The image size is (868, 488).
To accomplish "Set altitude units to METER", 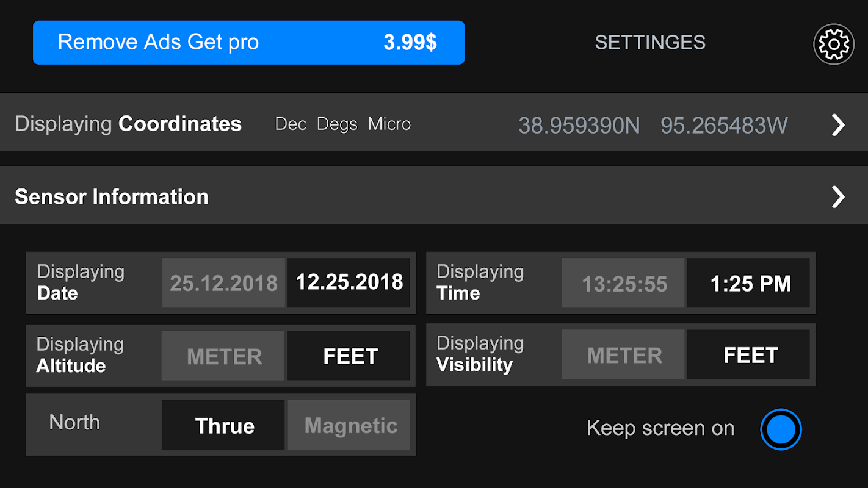I will (x=224, y=356).
